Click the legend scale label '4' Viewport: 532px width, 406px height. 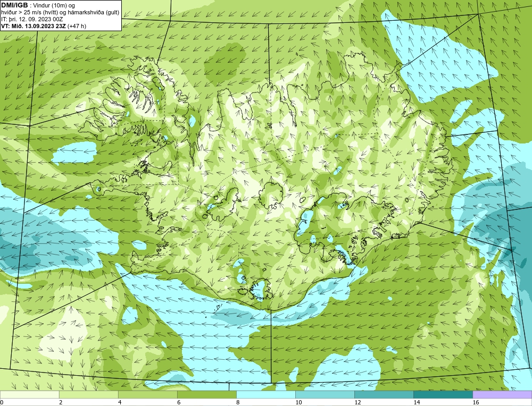(x=120, y=402)
